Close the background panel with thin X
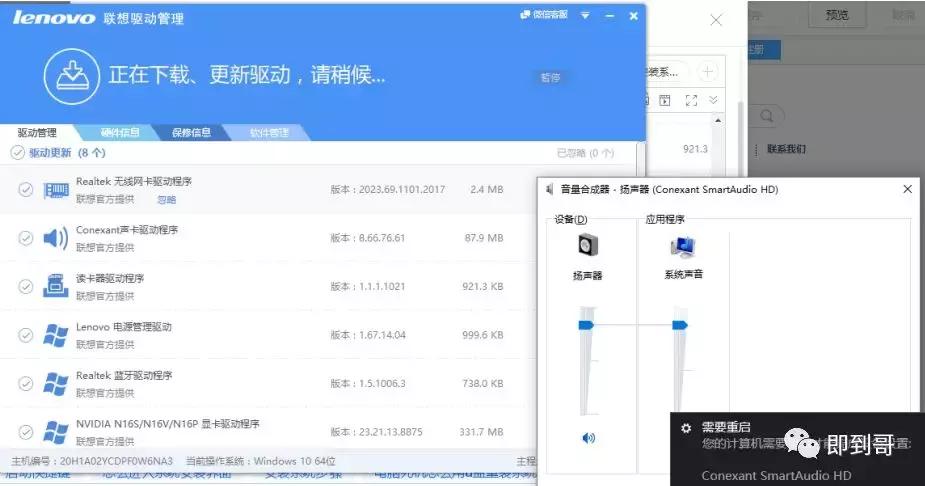Viewport: 925px width, 486px height. tap(716, 21)
